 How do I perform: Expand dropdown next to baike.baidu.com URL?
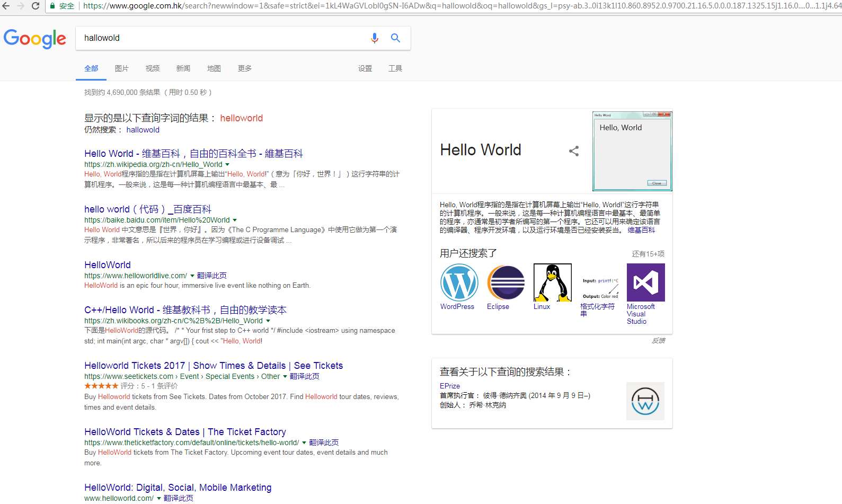tap(235, 220)
